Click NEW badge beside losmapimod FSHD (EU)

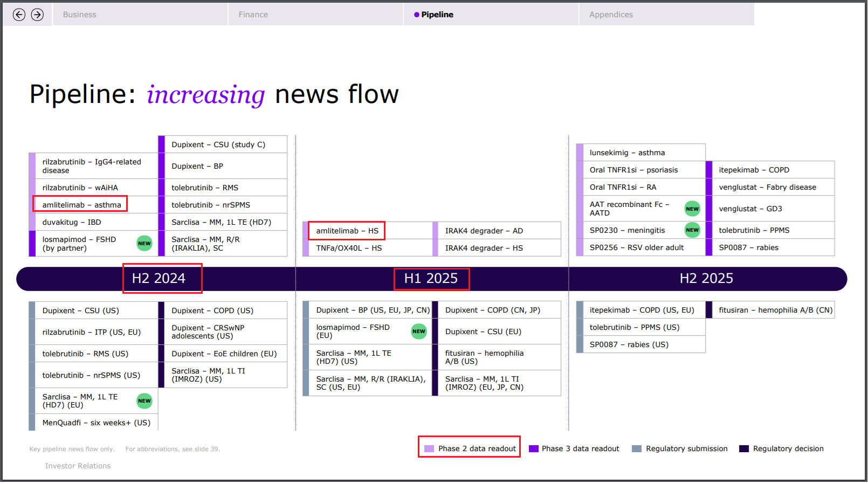[419, 331]
